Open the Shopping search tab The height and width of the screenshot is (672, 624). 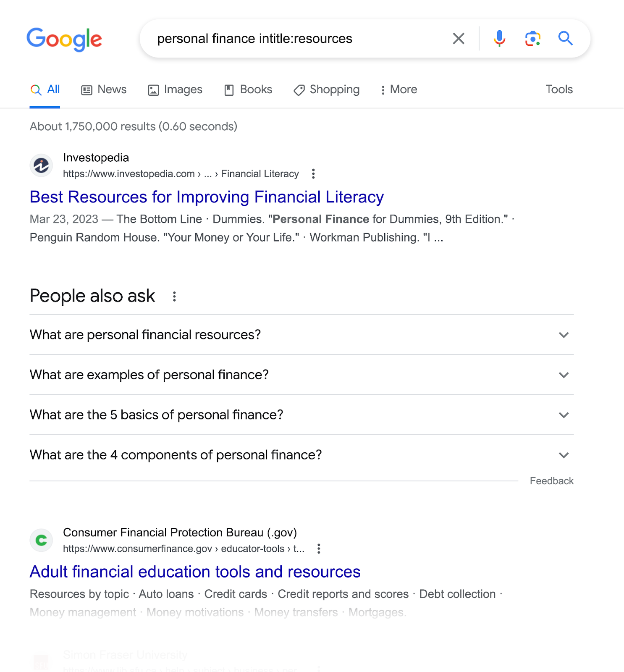[326, 89]
